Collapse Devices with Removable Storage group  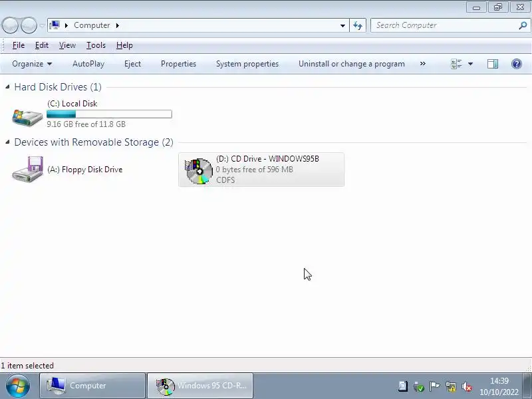[x=7, y=142]
